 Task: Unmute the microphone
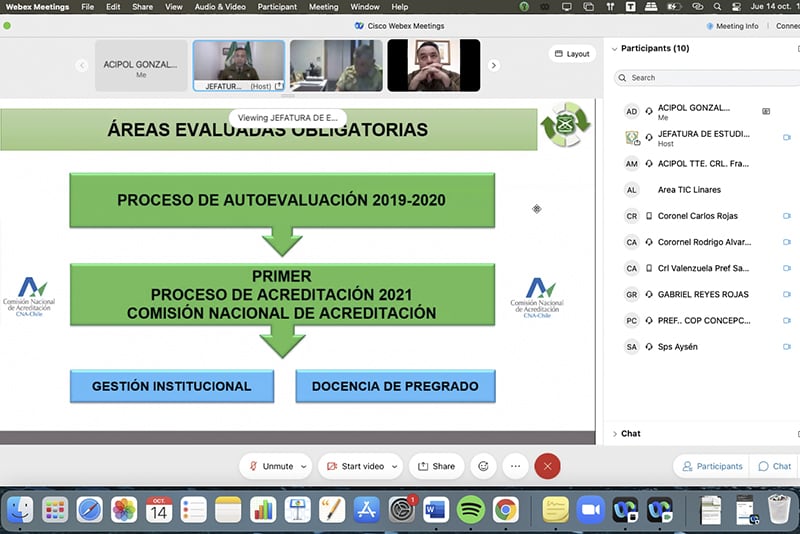pyautogui.click(x=271, y=466)
